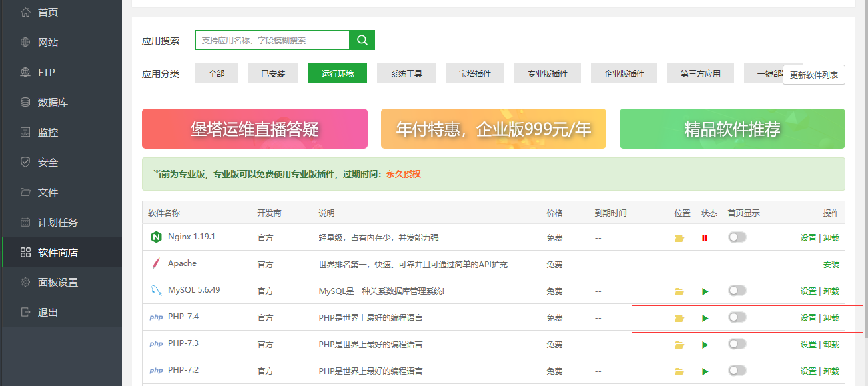
Task: Click 卸载 for Nginx 1.19.1
Action: click(x=831, y=238)
